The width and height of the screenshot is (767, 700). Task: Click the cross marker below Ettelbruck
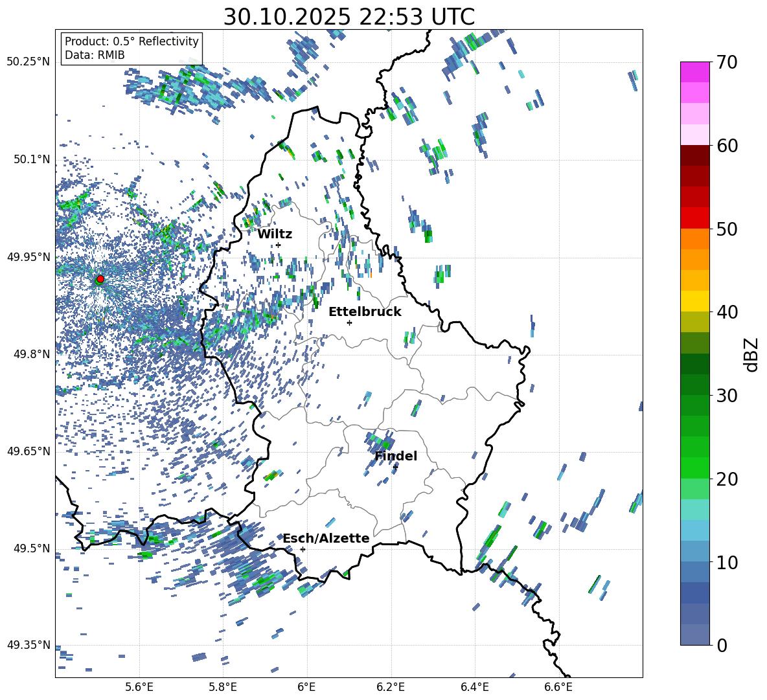pyautogui.click(x=349, y=322)
